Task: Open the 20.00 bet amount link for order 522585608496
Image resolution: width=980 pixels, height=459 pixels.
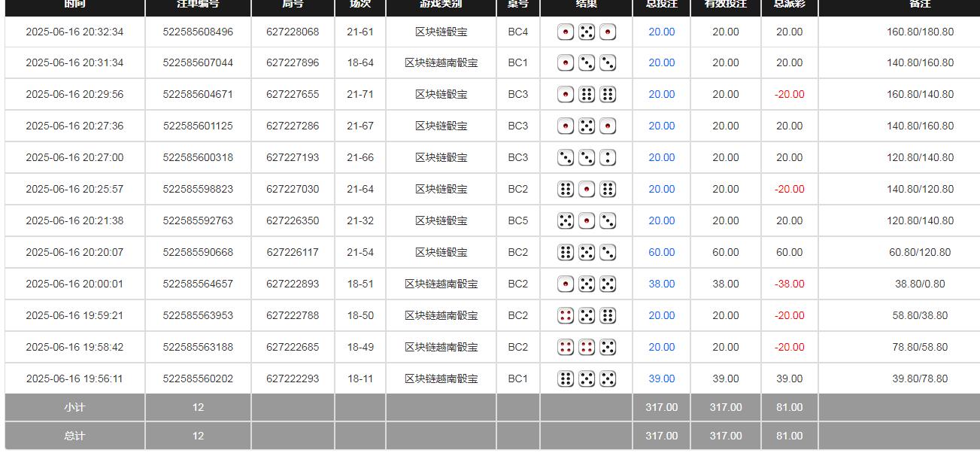Action: (x=660, y=32)
